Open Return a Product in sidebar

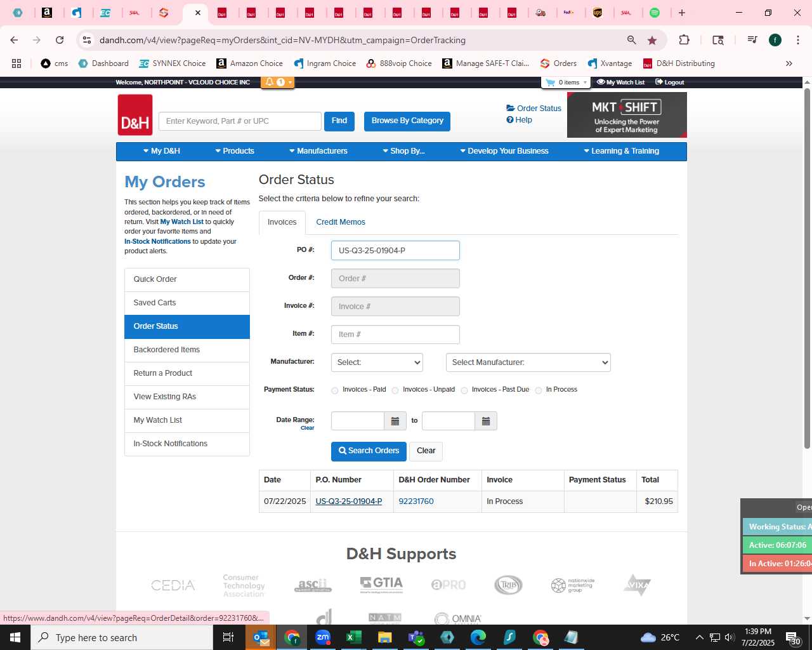(187, 373)
